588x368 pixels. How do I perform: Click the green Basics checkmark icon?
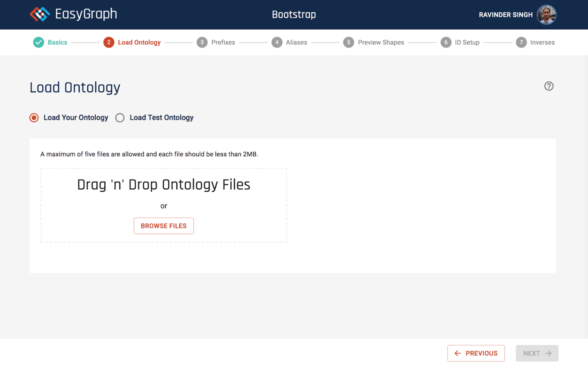point(39,42)
